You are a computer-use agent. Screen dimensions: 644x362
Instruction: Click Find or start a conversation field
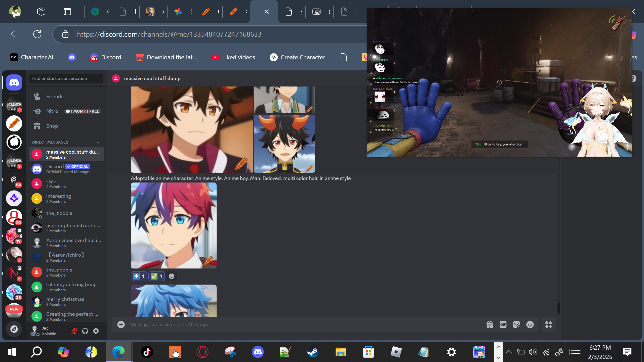pos(66,78)
